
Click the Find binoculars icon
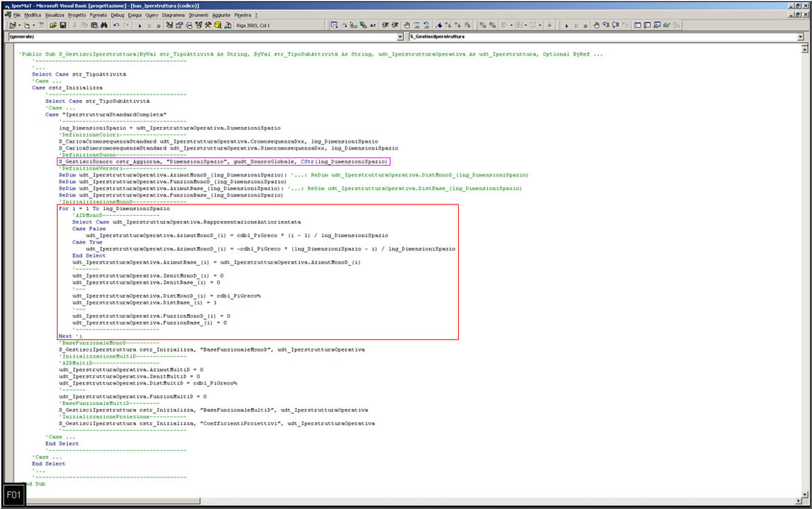tap(103, 26)
